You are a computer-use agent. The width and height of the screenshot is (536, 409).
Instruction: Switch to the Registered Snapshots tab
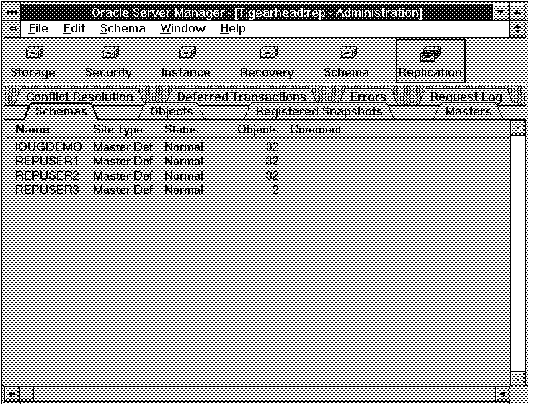tap(319, 111)
